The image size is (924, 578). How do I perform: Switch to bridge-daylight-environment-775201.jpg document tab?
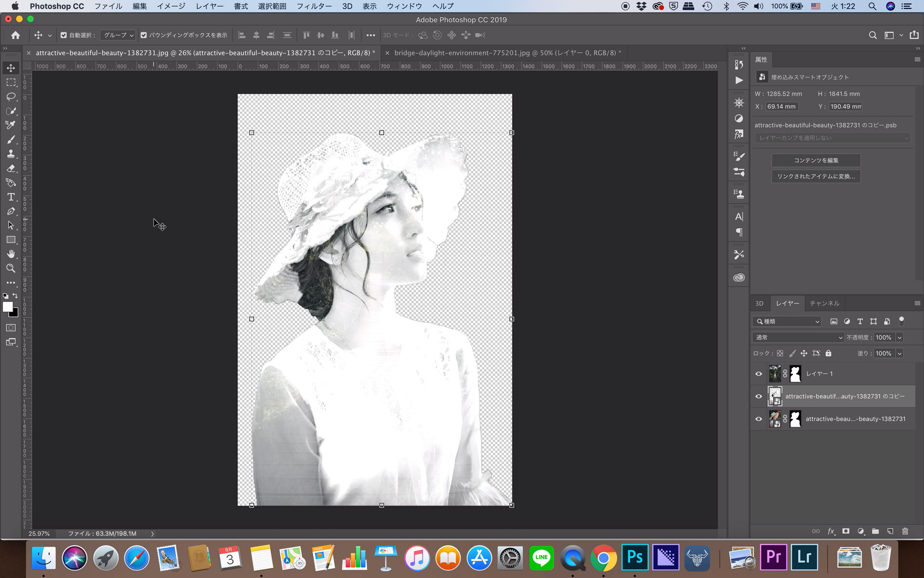coord(508,53)
